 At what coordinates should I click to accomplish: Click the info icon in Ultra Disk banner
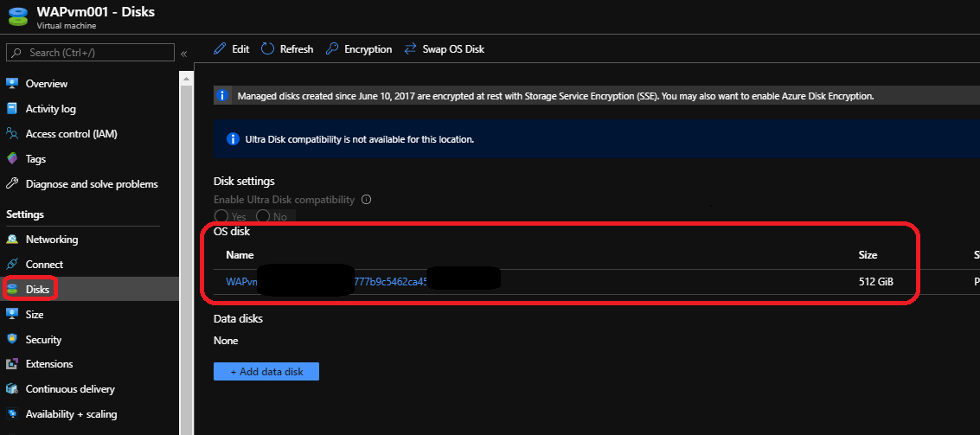pos(233,138)
